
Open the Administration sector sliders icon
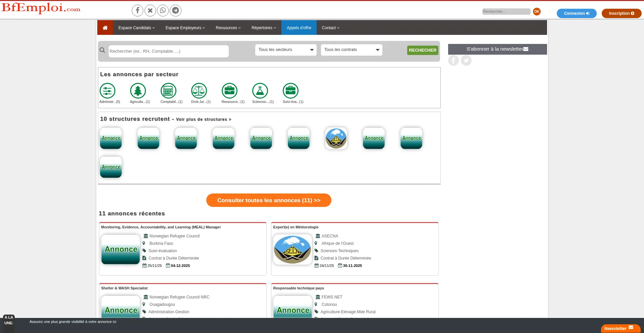107,91
